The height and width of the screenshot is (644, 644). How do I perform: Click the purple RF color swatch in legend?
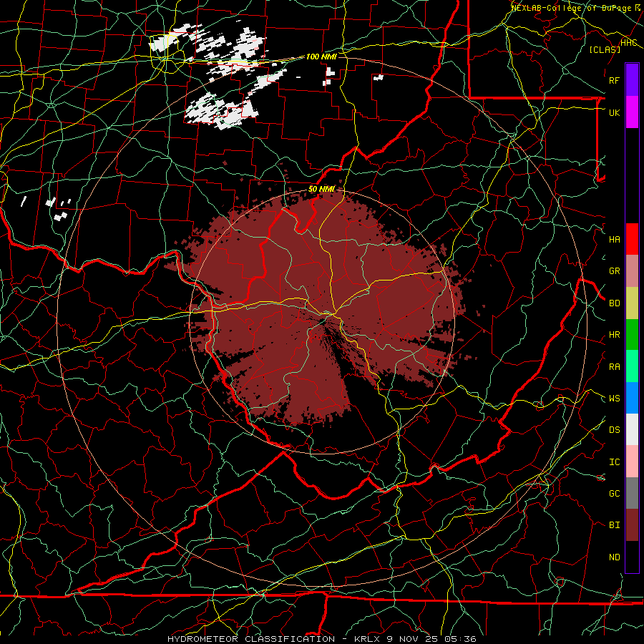point(632,80)
